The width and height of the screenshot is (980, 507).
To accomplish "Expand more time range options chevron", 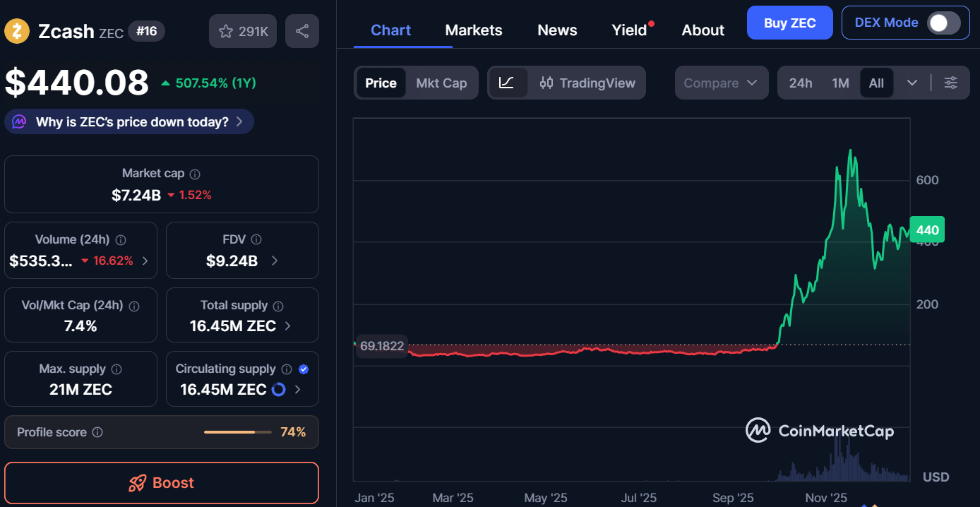I will [912, 83].
